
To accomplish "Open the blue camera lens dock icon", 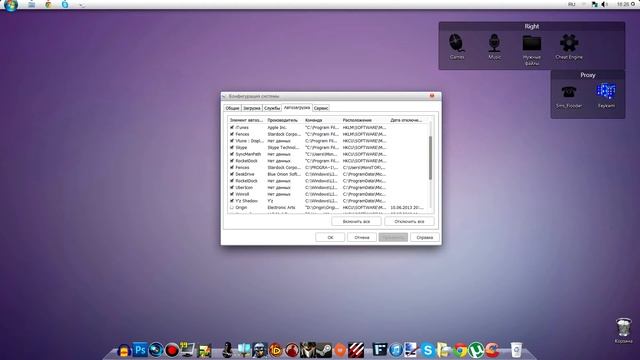I will [x=156, y=350].
